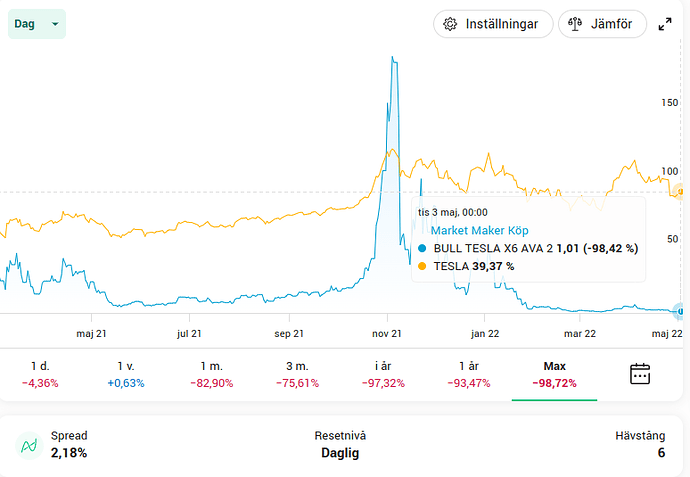Switch to the 1 m. period
The image size is (690, 477).
coord(212,374)
